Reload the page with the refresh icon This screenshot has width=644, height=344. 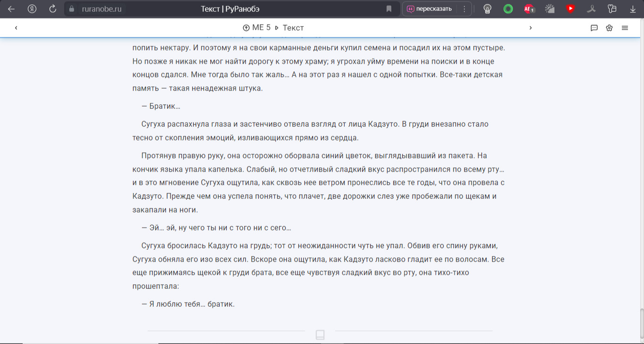tap(53, 9)
